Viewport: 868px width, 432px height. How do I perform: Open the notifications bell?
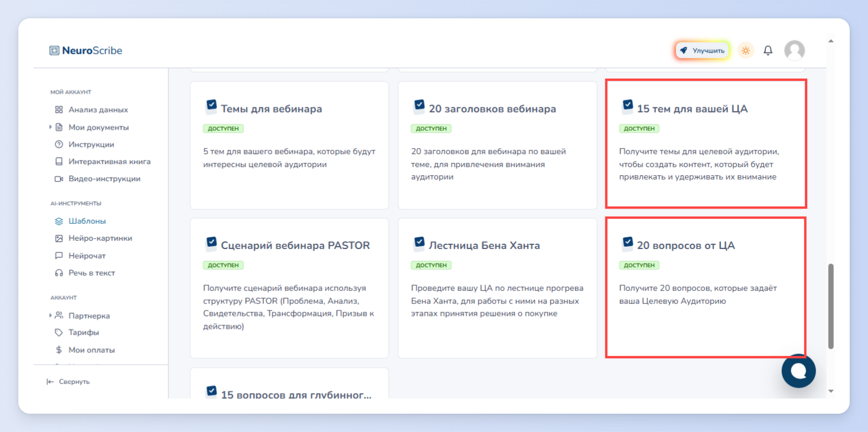[x=768, y=51]
